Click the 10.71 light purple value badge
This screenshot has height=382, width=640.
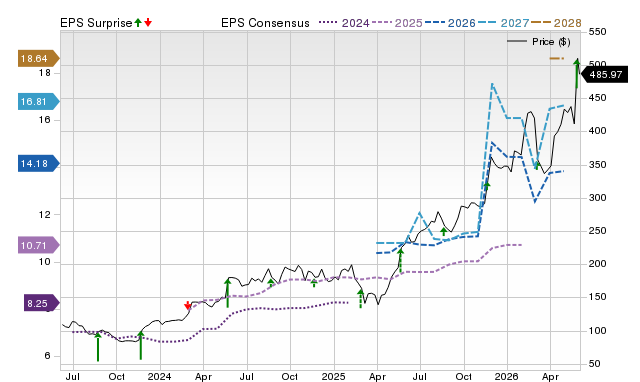click(38, 245)
